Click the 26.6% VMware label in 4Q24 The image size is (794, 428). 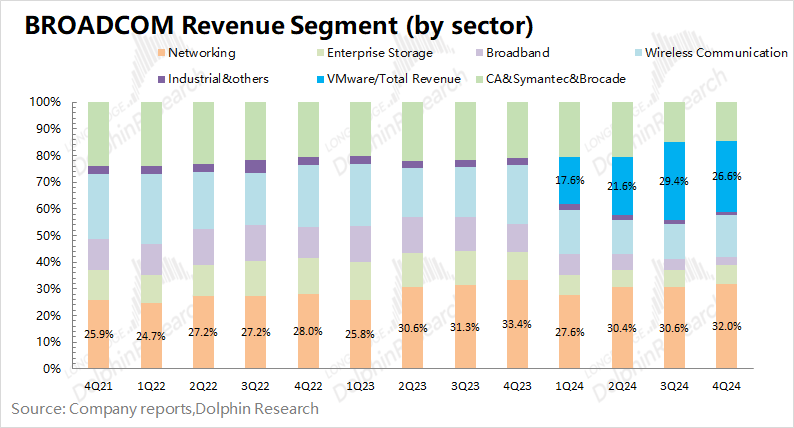[x=727, y=176]
